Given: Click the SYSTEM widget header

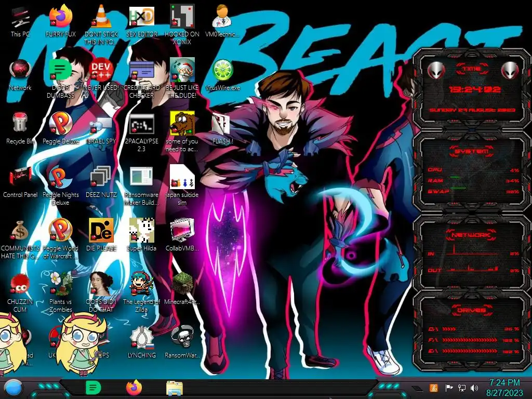Looking at the screenshot, I should click(472, 151).
